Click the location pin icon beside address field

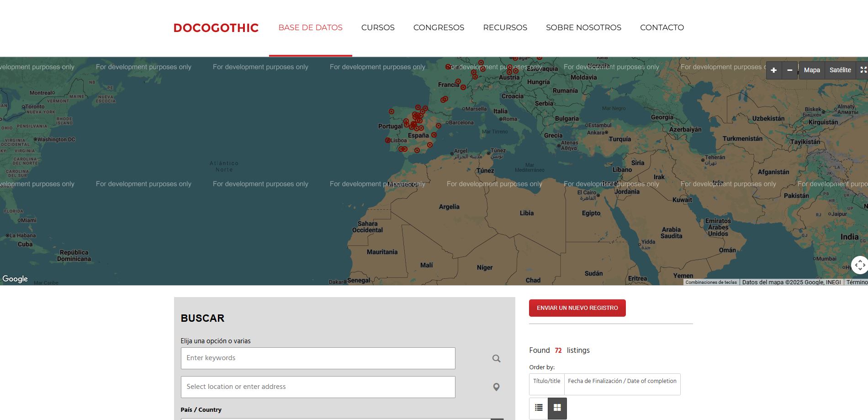click(496, 387)
